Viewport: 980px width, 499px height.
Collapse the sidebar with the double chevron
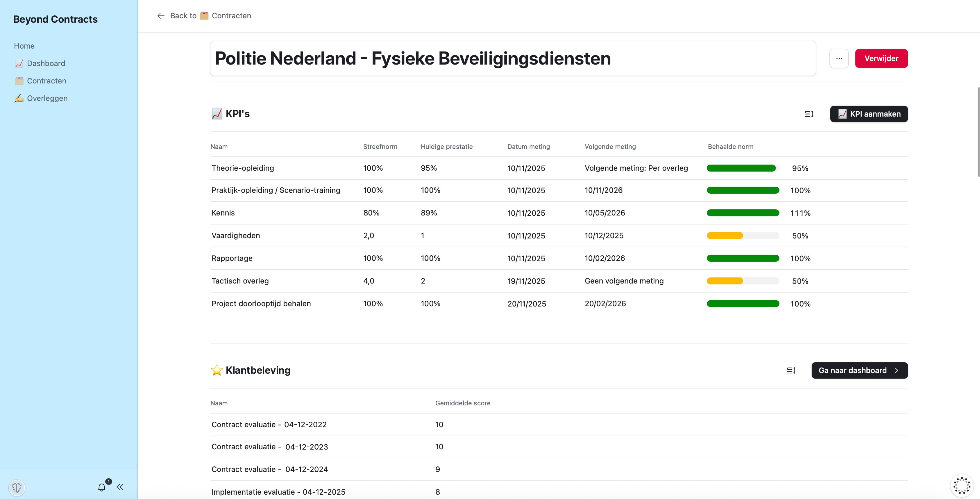pyautogui.click(x=120, y=486)
